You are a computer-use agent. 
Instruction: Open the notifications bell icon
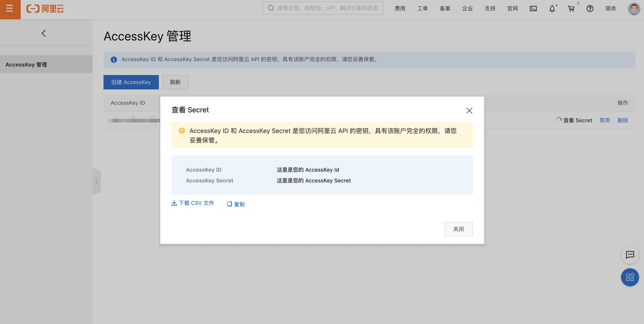point(552,8)
